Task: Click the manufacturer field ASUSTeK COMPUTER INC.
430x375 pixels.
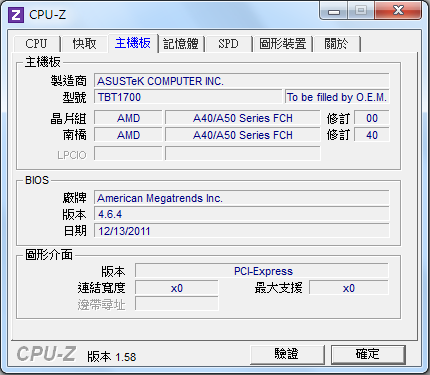Action: tap(242, 81)
